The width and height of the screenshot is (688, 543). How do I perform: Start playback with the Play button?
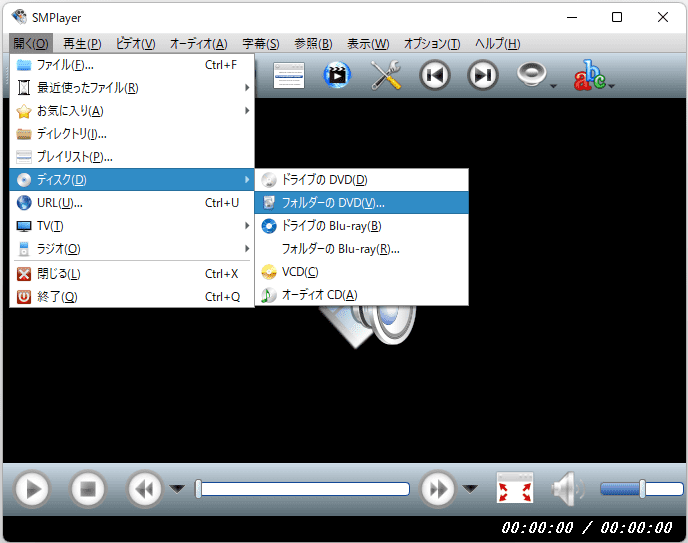32,489
